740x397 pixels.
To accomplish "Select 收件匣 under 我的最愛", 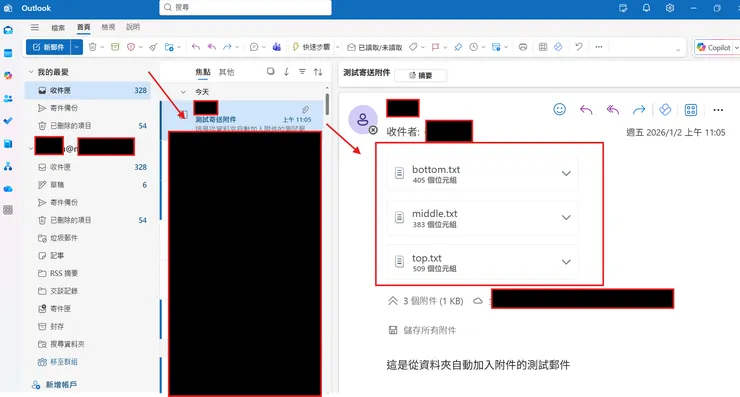I will pyautogui.click(x=88, y=90).
